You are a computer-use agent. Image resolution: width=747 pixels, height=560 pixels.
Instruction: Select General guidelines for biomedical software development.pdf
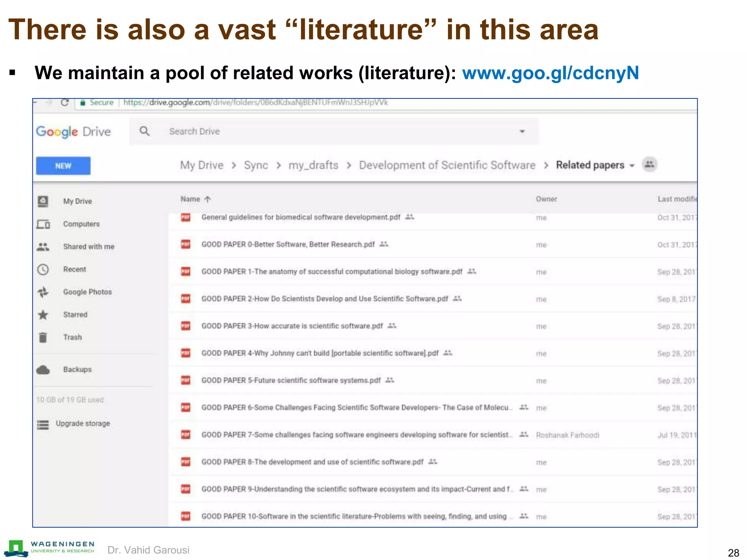(x=301, y=217)
